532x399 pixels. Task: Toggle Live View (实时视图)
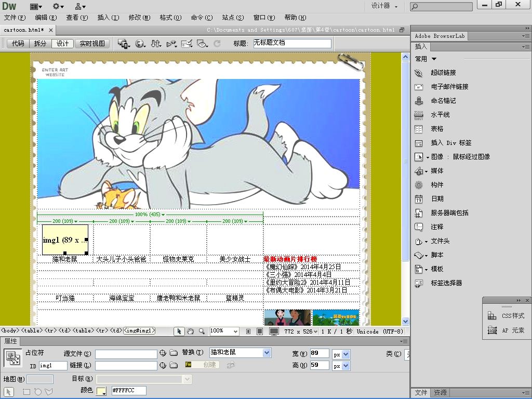(92, 44)
